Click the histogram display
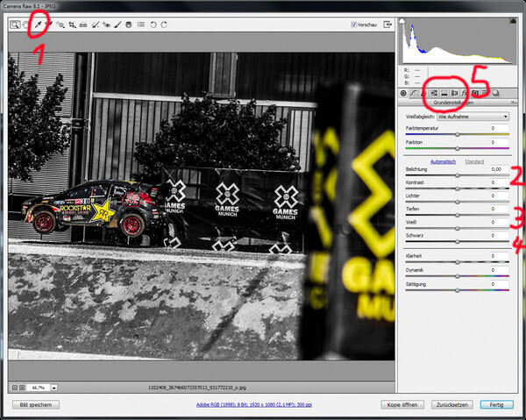Image resolution: width=526 pixels, height=420 pixels. pyautogui.click(x=458, y=41)
